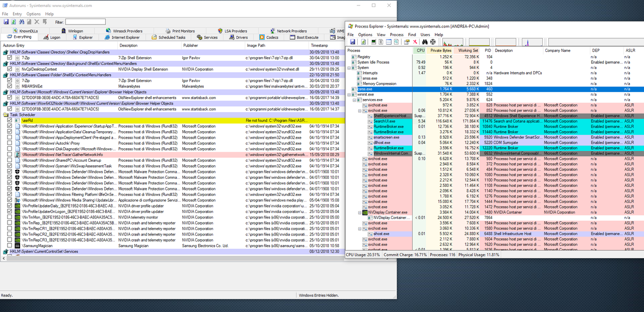Switch to the Boot Execute tab
The height and width of the screenshot is (312, 644).
click(303, 37)
